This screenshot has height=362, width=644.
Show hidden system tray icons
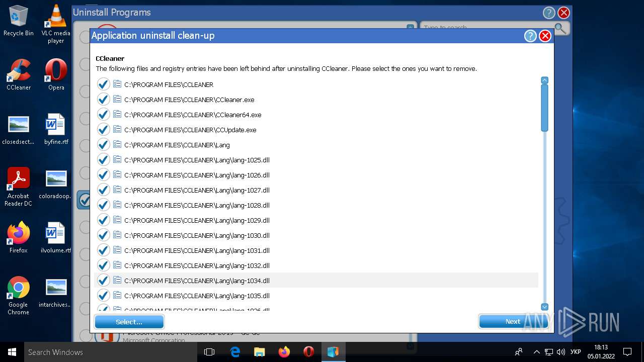536,352
